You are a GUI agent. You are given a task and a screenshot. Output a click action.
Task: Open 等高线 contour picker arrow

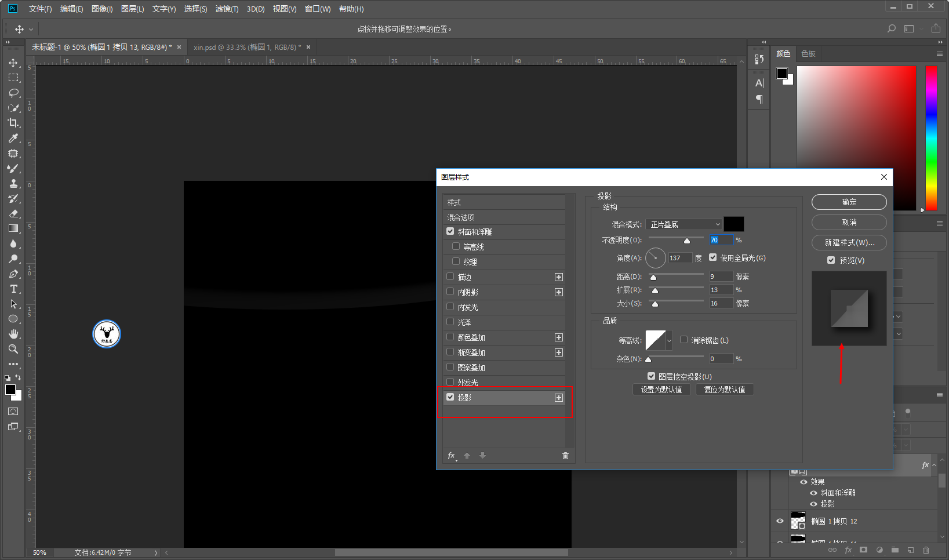tap(669, 340)
